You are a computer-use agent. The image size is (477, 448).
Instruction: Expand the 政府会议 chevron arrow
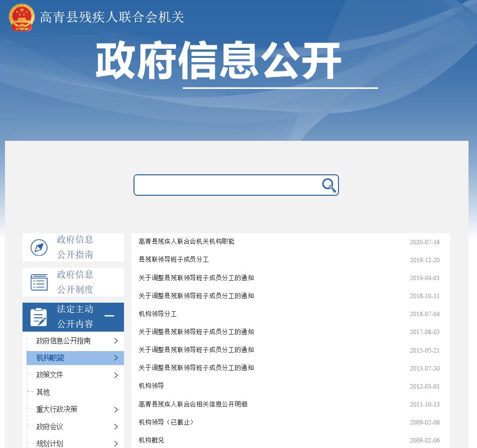[x=116, y=427]
